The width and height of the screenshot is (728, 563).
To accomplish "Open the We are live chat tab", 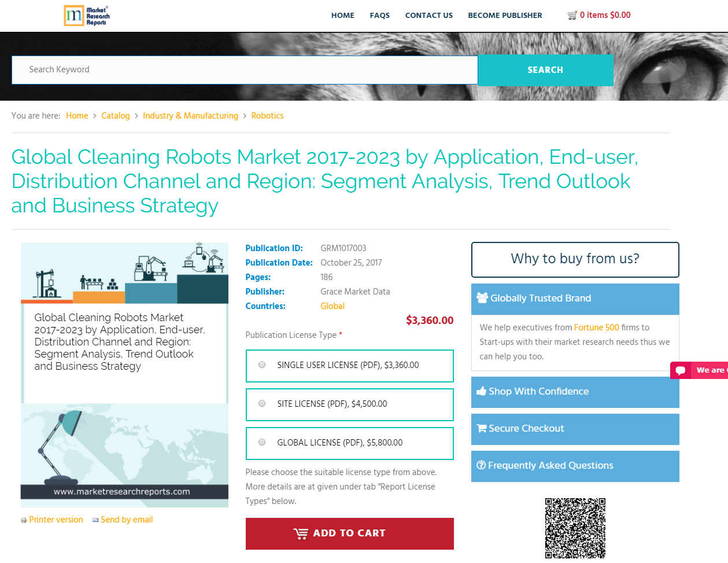I will [699, 370].
